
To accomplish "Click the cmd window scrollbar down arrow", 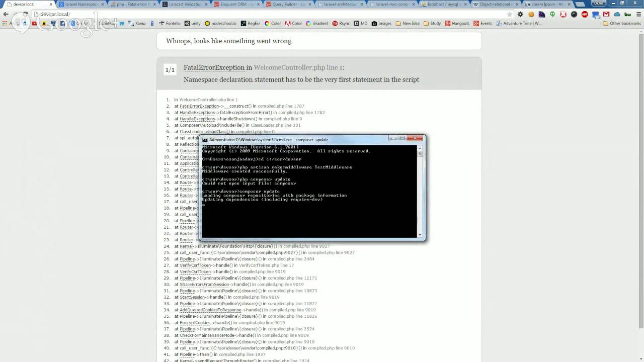I will [420, 235].
